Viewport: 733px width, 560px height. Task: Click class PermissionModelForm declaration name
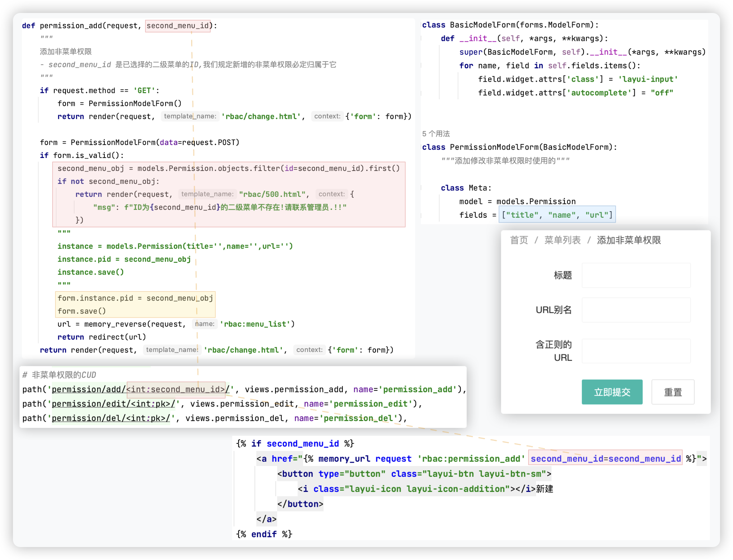pos(494,147)
